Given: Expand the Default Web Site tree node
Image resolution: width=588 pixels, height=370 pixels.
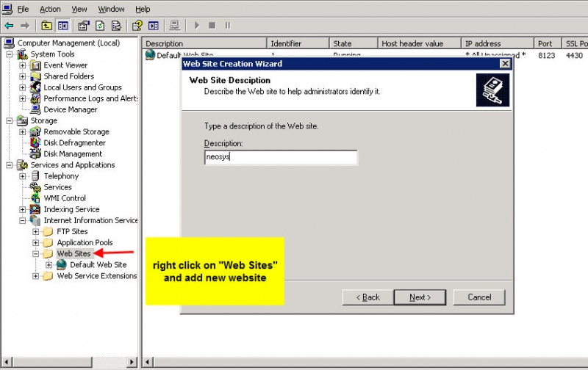Looking at the screenshot, I should [49, 265].
